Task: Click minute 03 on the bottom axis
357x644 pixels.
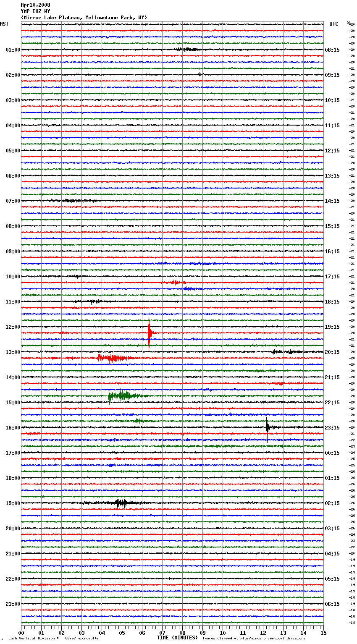Action: tap(81, 633)
